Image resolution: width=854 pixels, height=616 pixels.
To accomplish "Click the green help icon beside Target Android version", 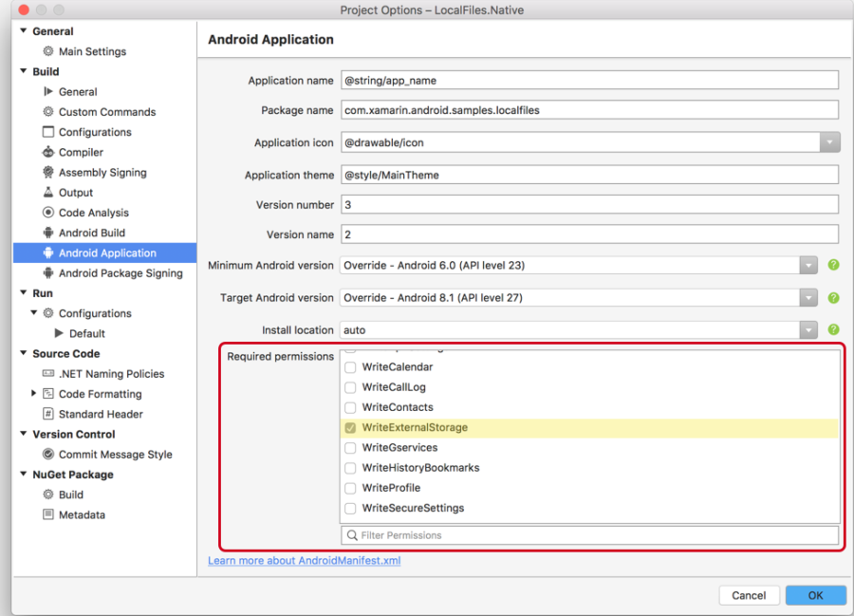I will (833, 295).
